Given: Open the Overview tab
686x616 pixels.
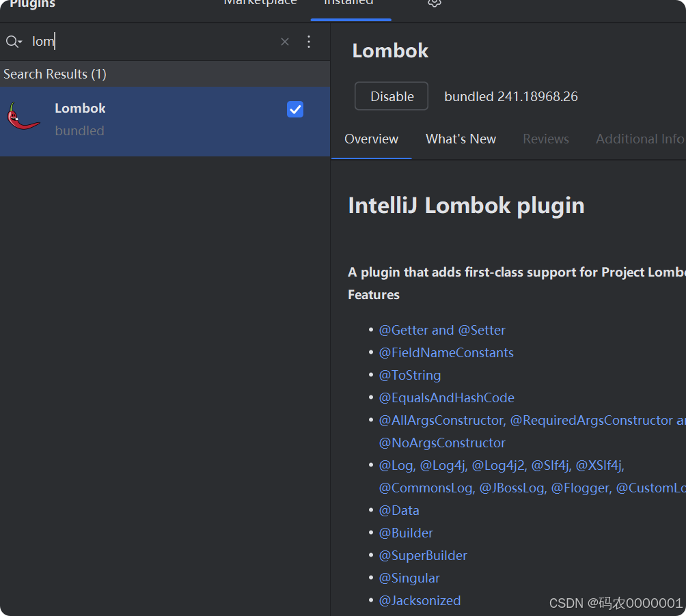Looking at the screenshot, I should click(372, 139).
